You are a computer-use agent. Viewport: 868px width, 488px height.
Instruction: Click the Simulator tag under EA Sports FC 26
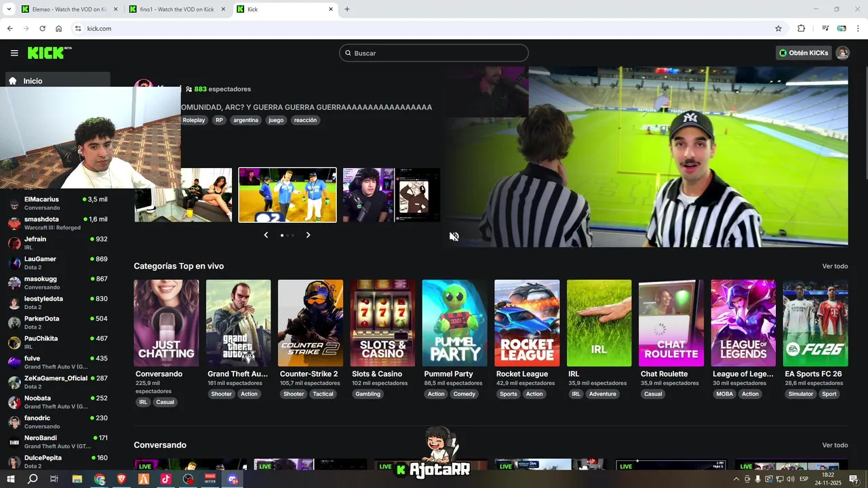pos(800,394)
